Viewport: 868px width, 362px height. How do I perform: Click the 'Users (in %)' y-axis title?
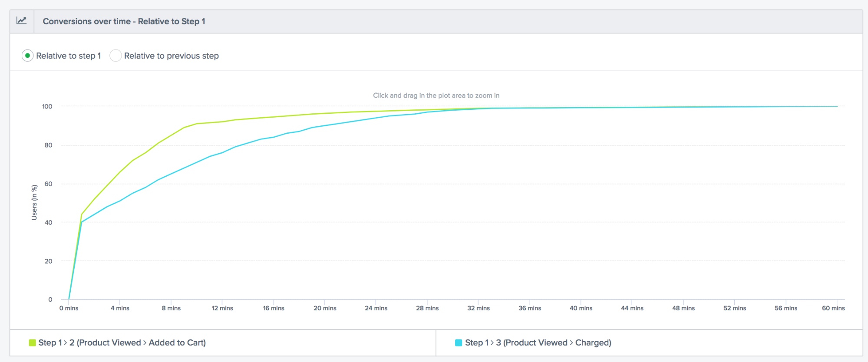[34, 203]
